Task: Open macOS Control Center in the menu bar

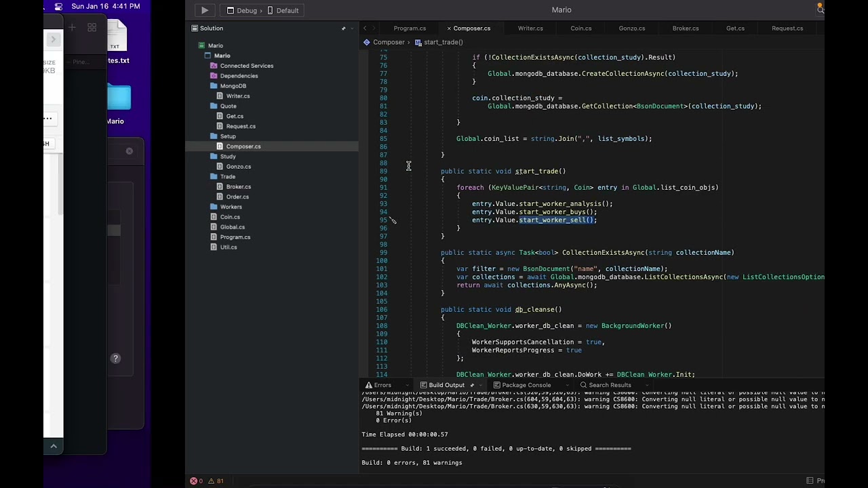Action: (x=58, y=7)
